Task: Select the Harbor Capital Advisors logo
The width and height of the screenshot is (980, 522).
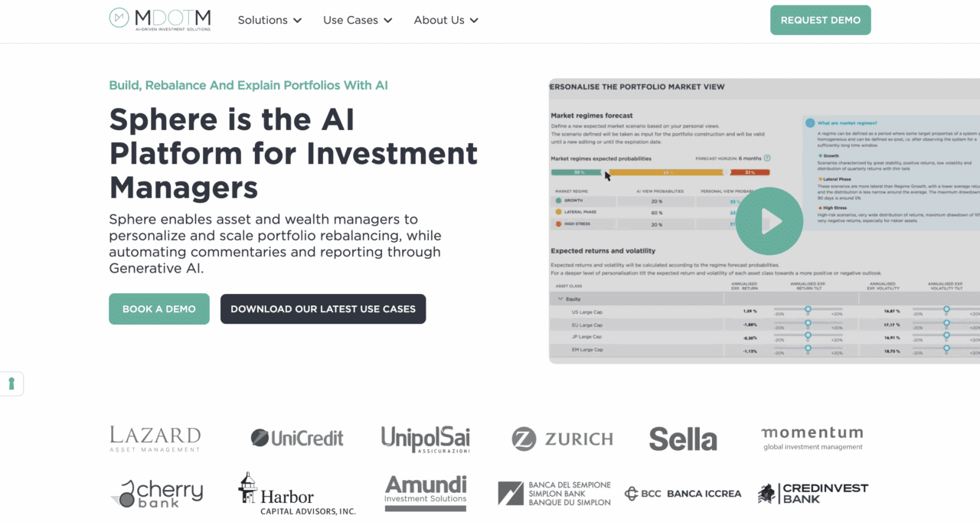Action: point(296,494)
